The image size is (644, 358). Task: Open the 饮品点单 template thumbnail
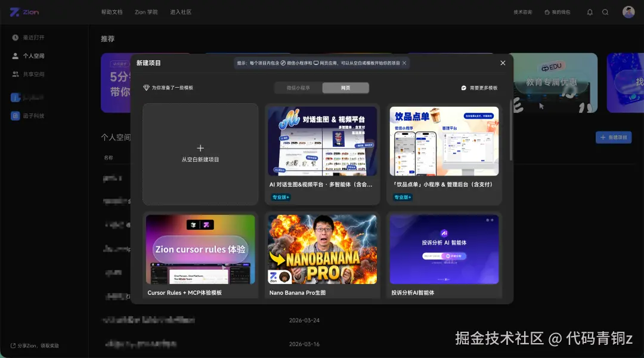[444, 141]
